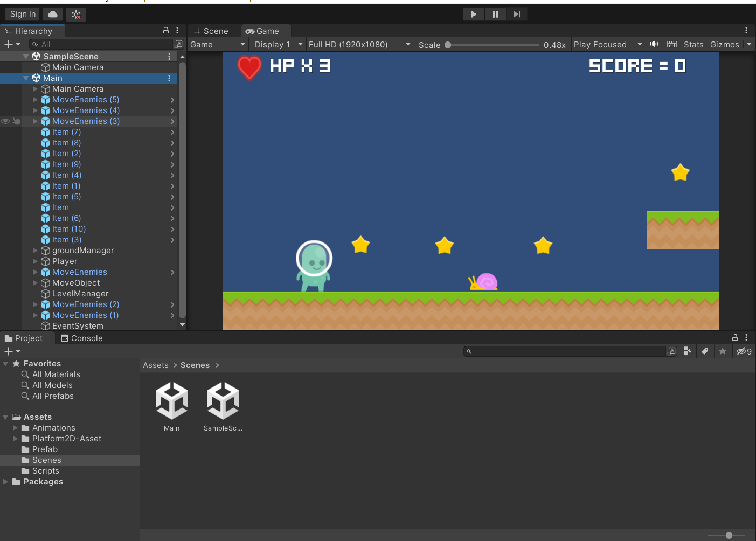Open the Unity Cloud panel
Viewport: 756px width, 541px height.
click(52, 13)
